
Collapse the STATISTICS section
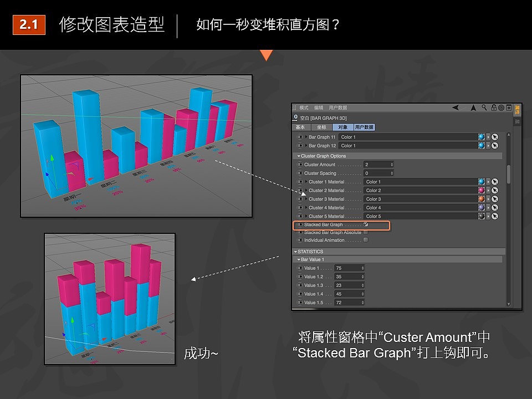click(x=295, y=252)
